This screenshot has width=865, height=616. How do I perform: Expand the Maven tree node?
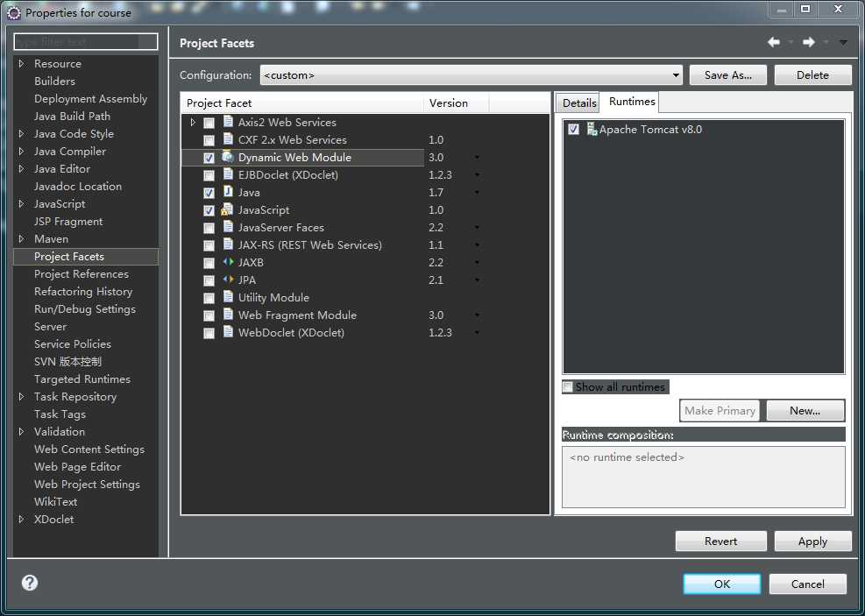[22, 239]
